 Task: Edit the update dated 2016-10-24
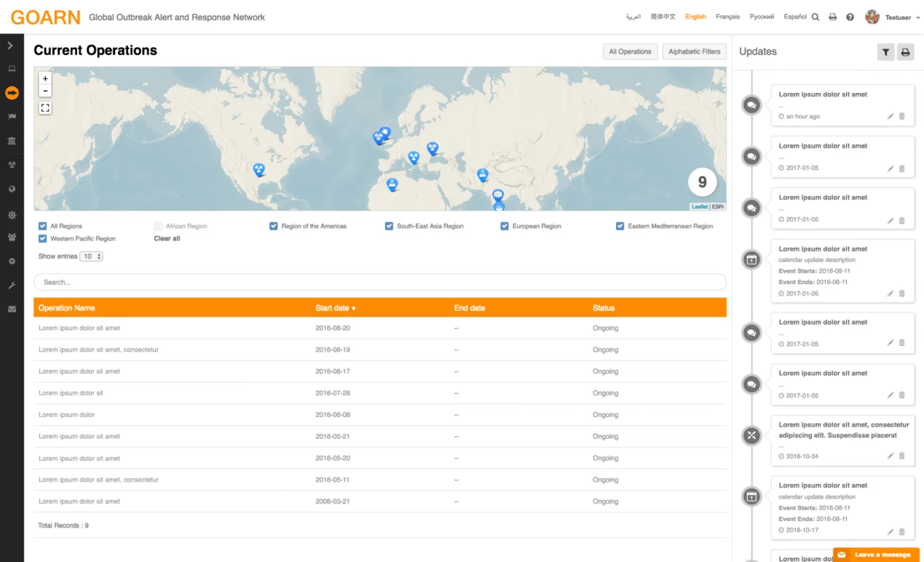click(x=890, y=456)
